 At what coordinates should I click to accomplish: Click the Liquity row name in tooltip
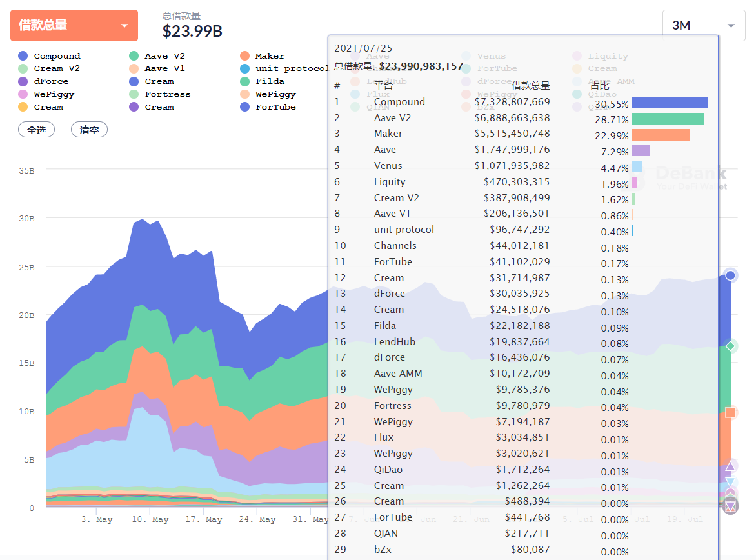click(x=390, y=182)
